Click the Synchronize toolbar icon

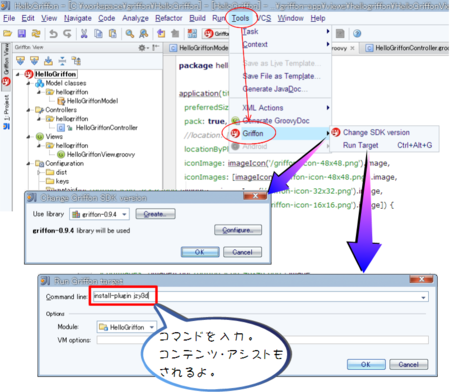[x=36, y=33]
